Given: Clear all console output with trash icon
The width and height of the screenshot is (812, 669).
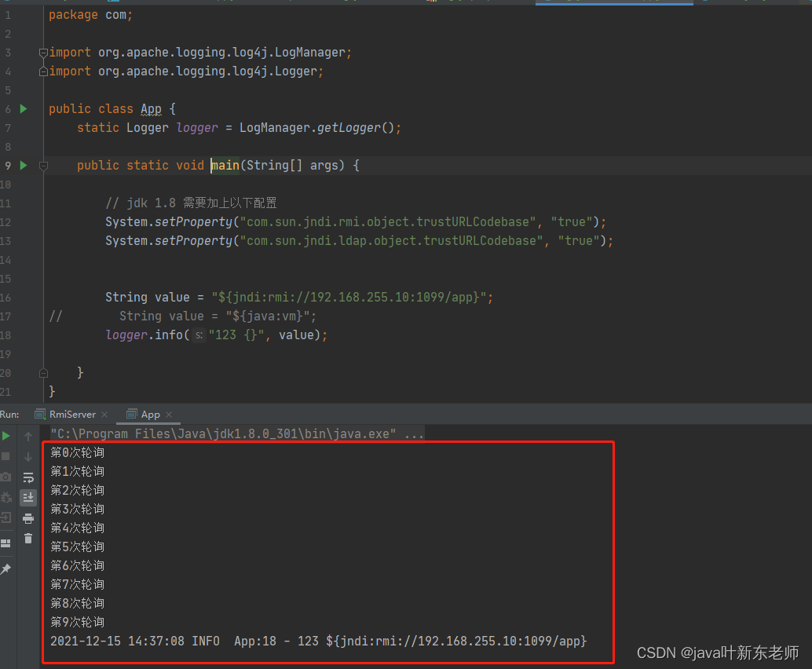Looking at the screenshot, I should tap(28, 539).
